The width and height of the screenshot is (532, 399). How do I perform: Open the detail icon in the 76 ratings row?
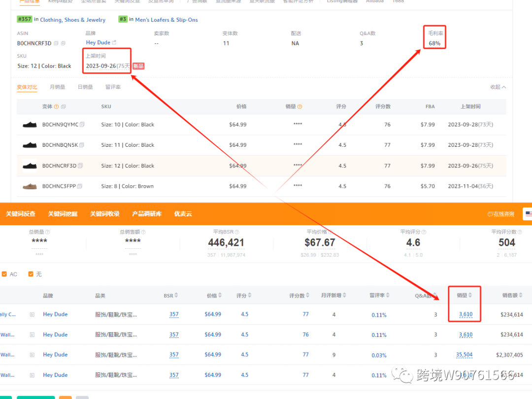click(x=32, y=335)
